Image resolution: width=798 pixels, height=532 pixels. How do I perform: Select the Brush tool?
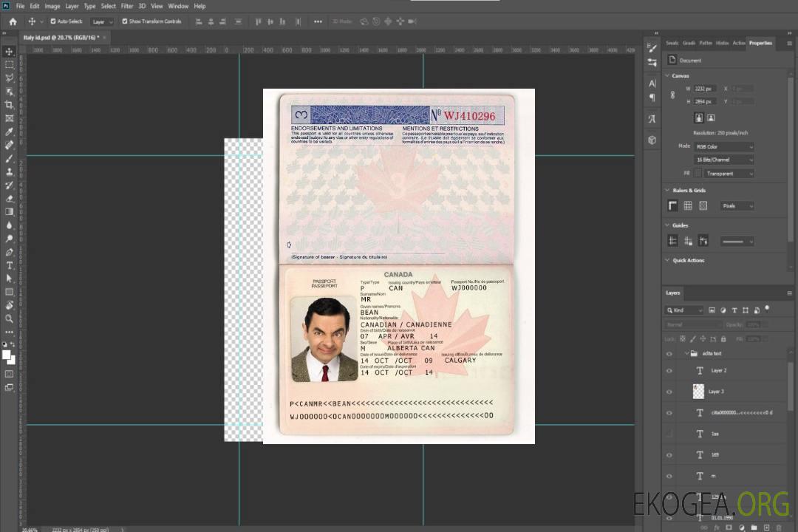tap(9, 158)
